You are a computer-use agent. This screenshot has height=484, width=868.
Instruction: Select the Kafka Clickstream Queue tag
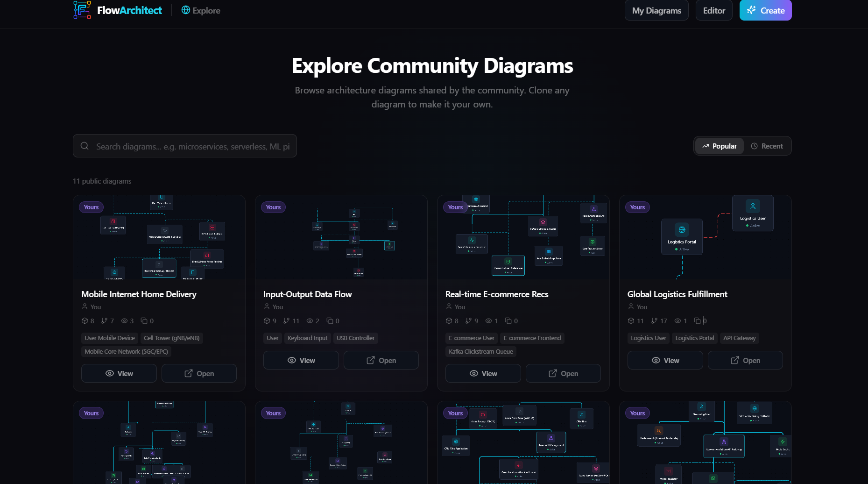[x=481, y=351]
